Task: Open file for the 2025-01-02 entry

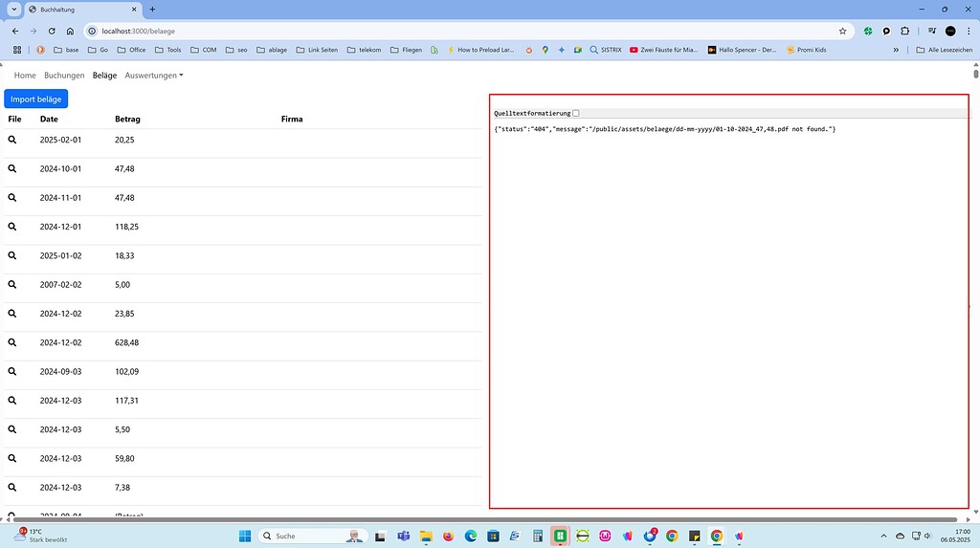Action: [11, 255]
